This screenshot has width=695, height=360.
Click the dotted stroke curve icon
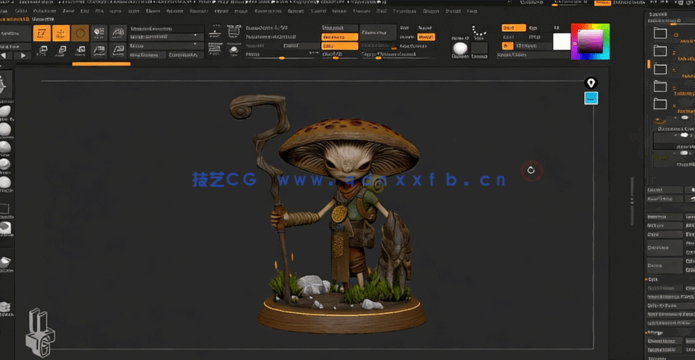(479, 31)
